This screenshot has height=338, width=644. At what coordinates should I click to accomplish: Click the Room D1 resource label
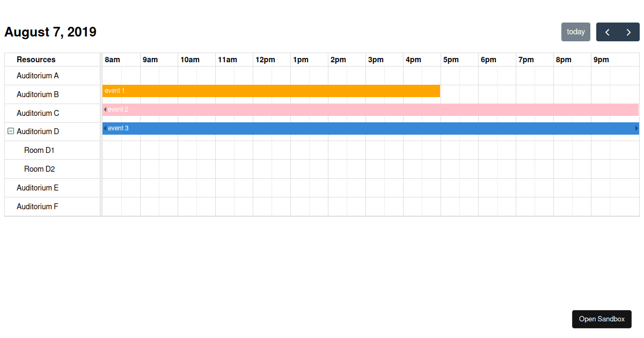(39, 150)
